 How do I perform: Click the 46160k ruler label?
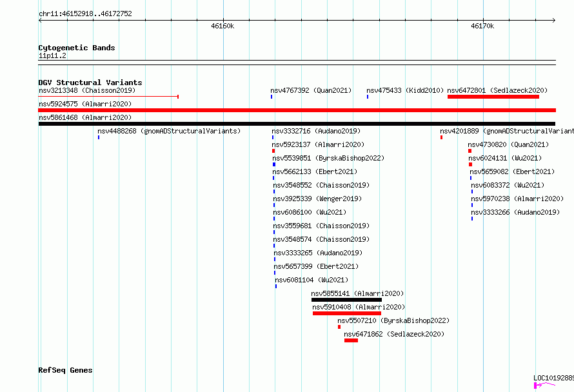click(223, 26)
